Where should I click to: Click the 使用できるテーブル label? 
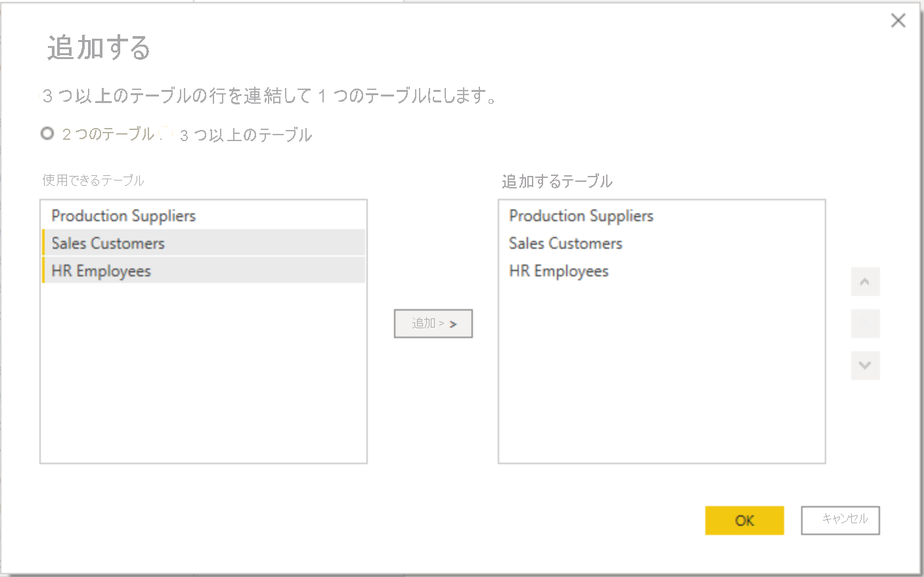[x=93, y=181]
